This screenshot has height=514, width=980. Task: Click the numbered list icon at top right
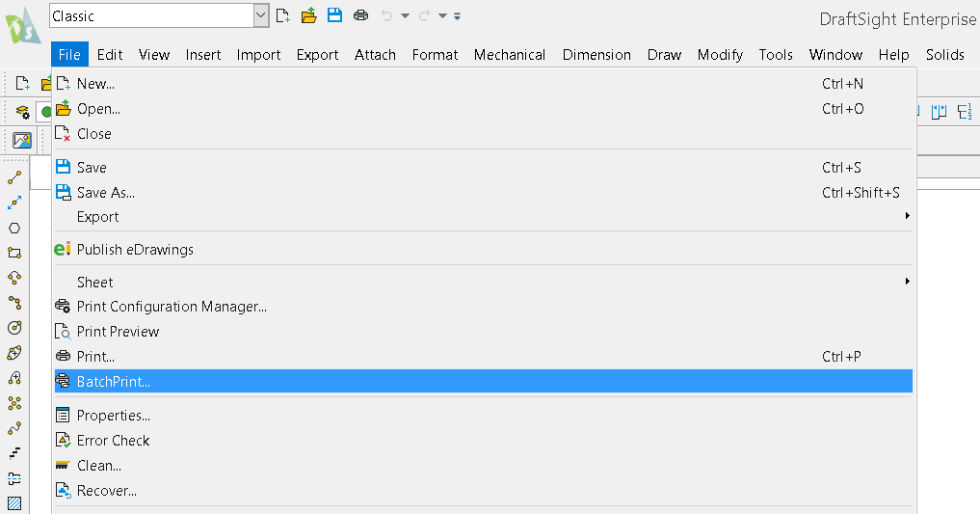pyautogui.click(x=965, y=112)
